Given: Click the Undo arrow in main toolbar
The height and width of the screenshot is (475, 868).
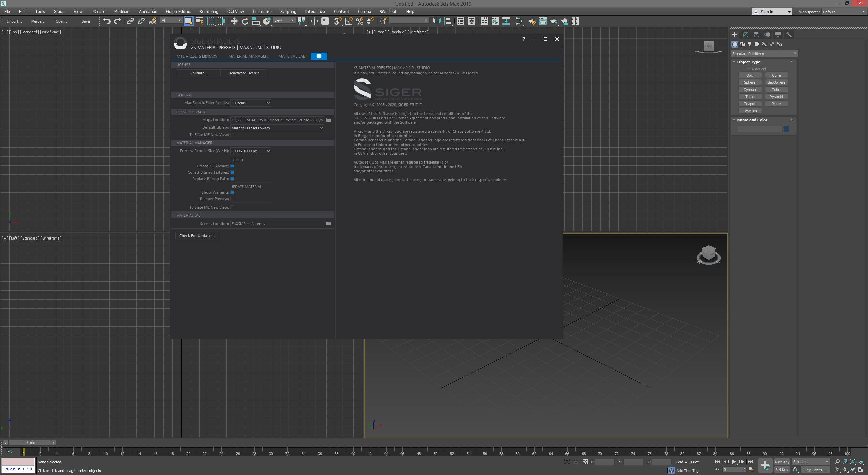Looking at the screenshot, I should tap(107, 21).
